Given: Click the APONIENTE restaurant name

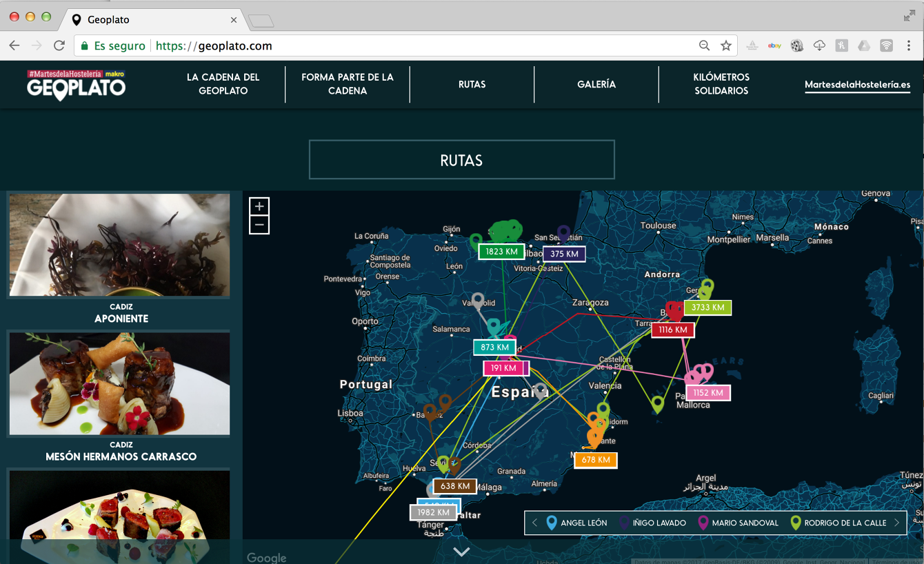Looking at the screenshot, I should [x=121, y=319].
